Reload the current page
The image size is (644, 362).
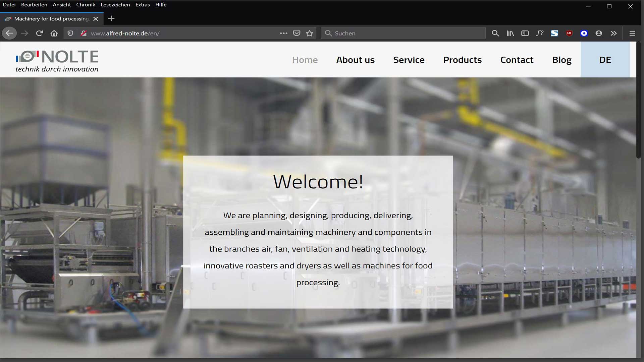pyautogui.click(x=40, y=33)
